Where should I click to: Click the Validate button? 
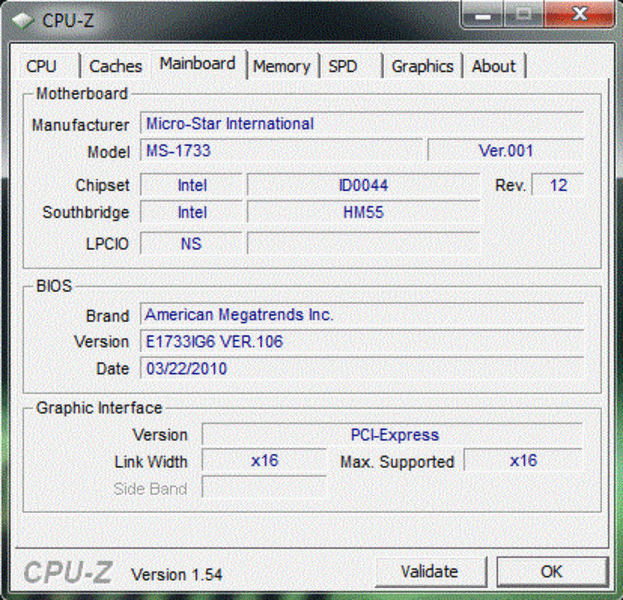pyautogui.click(x=430, y=572)
